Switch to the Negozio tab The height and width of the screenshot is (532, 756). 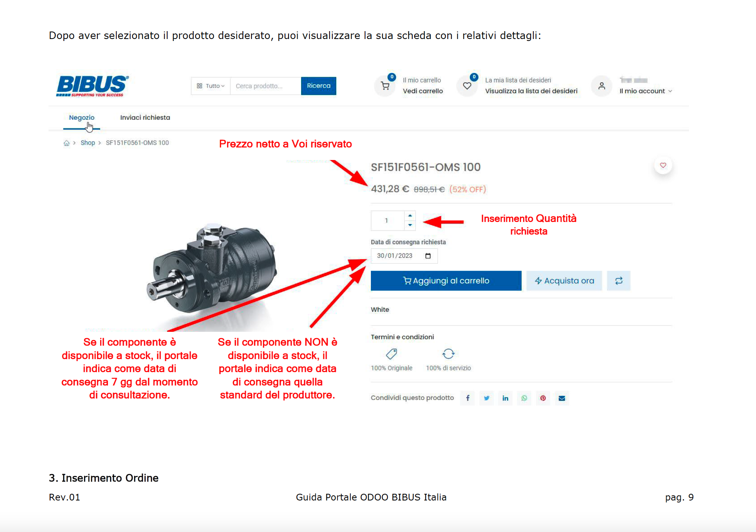click(82, 117)
